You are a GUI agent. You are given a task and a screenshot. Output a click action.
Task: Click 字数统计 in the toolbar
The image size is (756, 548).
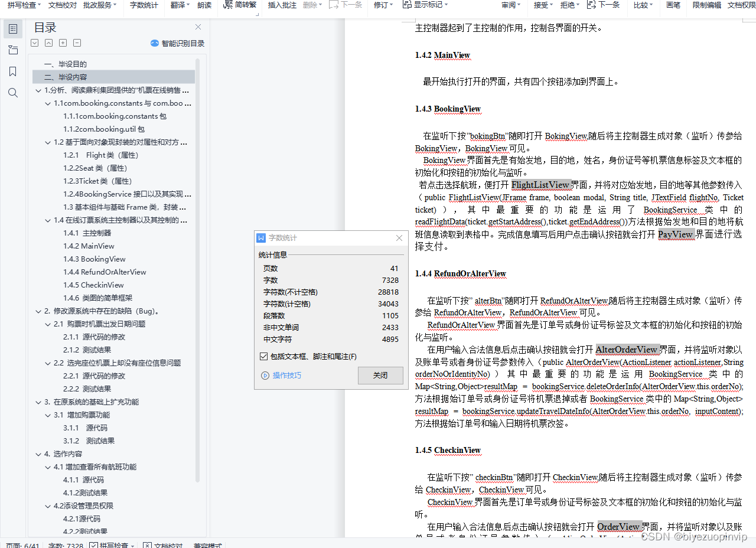pyautogui.click(x=144, y=5)
